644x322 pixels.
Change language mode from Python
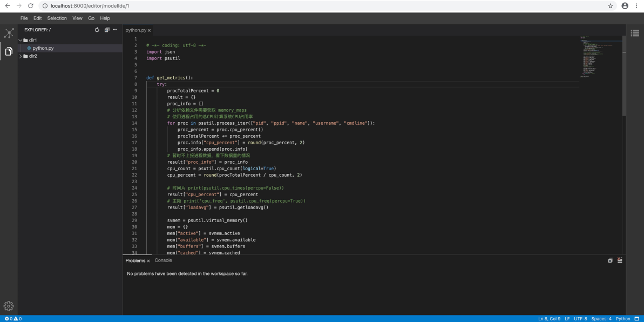(623, 319)
